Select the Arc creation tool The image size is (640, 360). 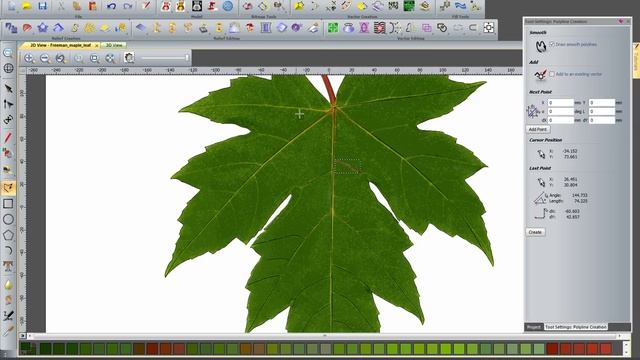(x=8, y=251)
